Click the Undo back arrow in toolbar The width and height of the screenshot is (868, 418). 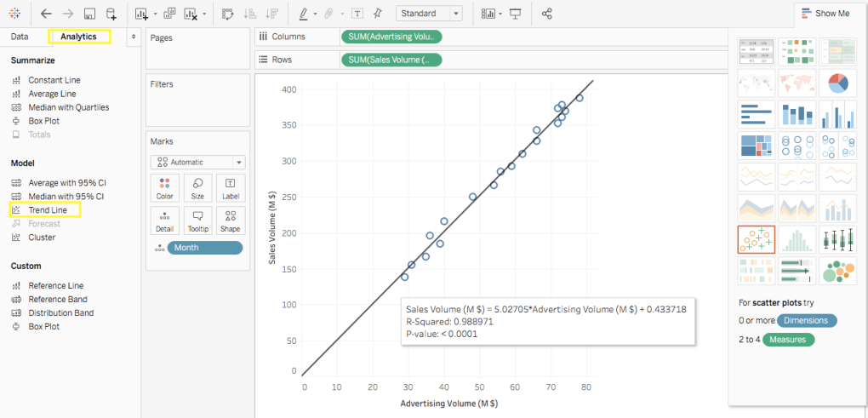[46, 14]
